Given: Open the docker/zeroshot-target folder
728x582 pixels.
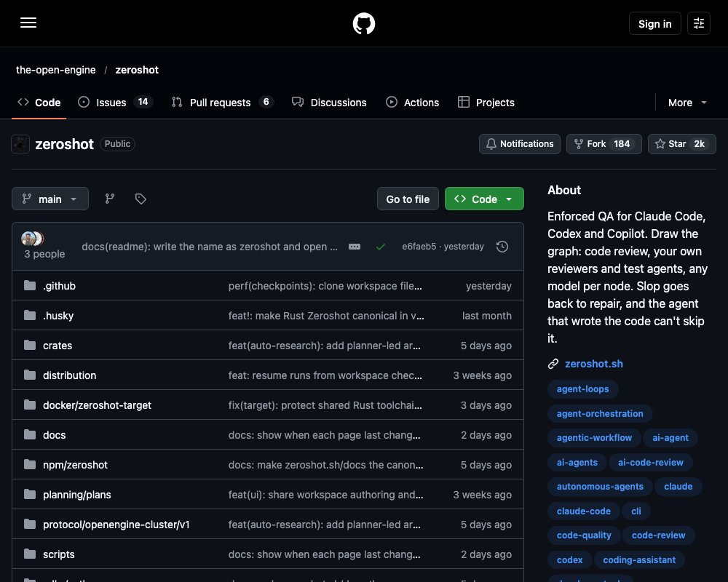Looking at the screenshot, I should click(x=97, y=405).
